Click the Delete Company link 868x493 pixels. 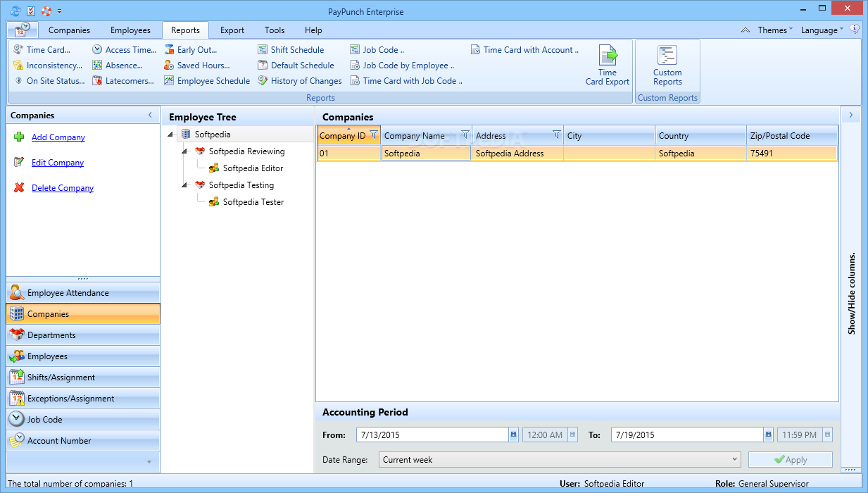(63, 188)
